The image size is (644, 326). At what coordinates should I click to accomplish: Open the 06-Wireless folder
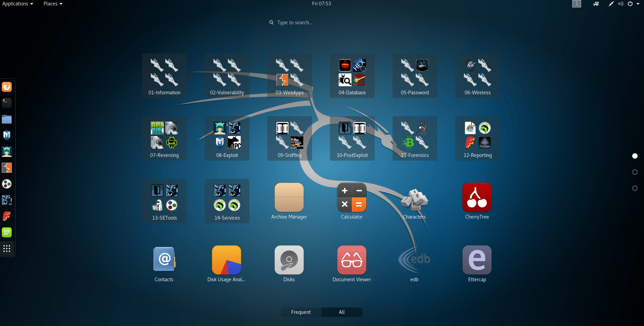(x=477, y=76)
